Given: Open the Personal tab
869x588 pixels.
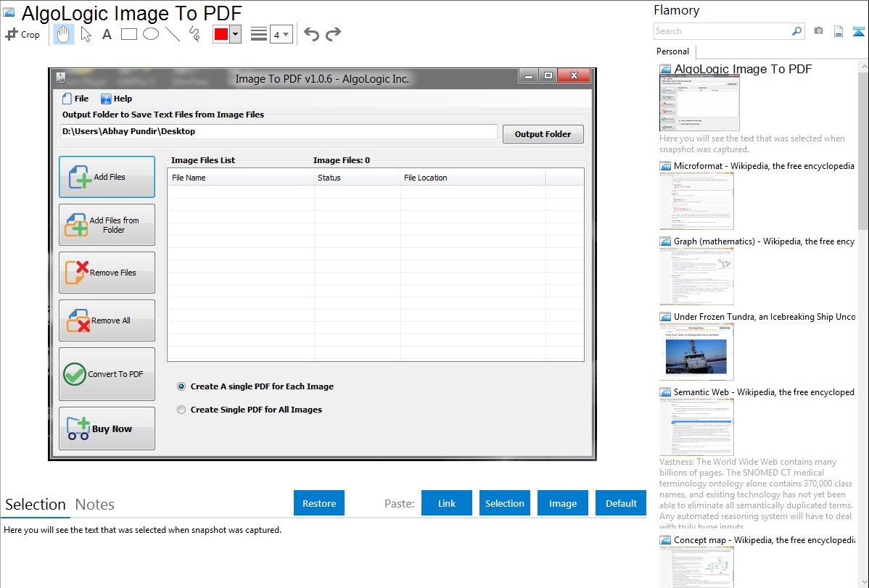Looking at the screenshot, I should (673, 51).
